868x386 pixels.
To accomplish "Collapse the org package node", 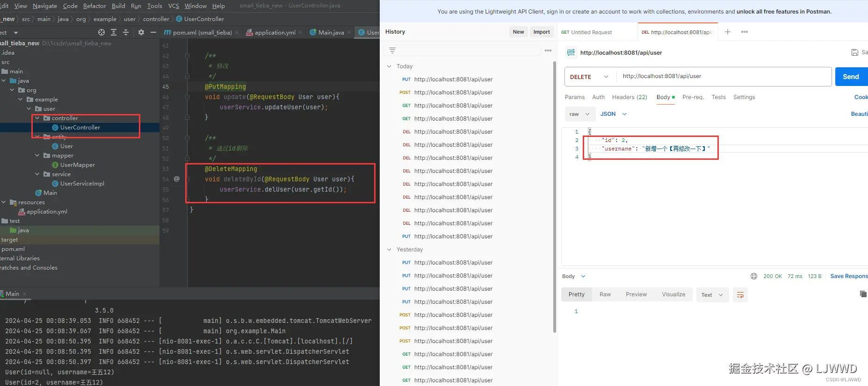I will tap(12, 90).
